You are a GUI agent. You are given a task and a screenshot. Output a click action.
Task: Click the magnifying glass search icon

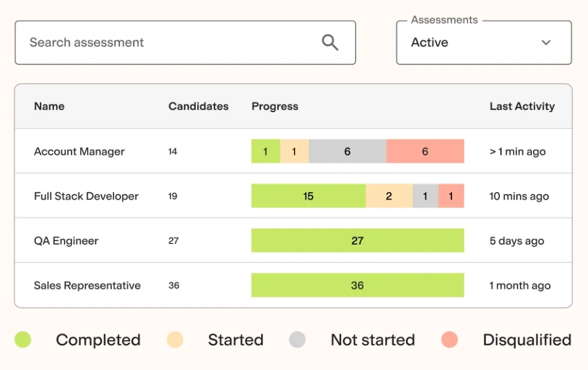(x=330, y=42)
